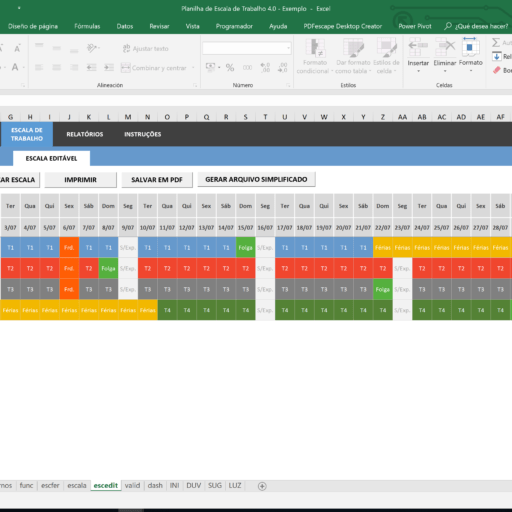Click the text orientation icon
The width and height of the screenshot is (512, 512).
92,48
